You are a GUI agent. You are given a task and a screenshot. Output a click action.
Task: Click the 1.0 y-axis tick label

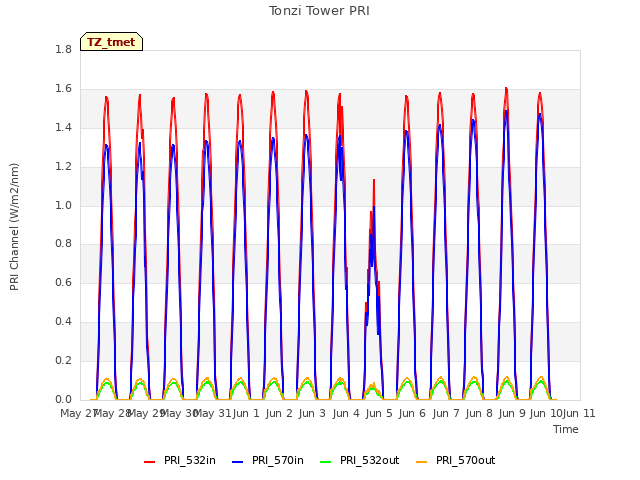tap(63, 205)
